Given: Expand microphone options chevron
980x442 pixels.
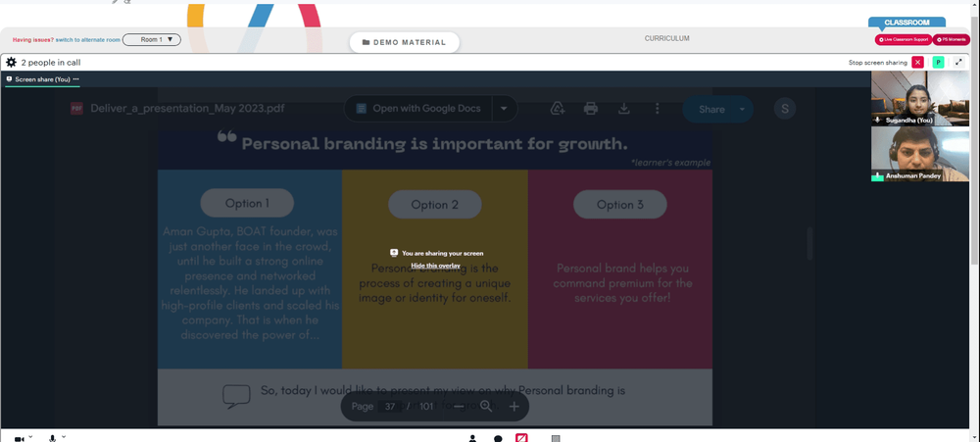Looking at the screenshot, I should [x=64, y=437].
